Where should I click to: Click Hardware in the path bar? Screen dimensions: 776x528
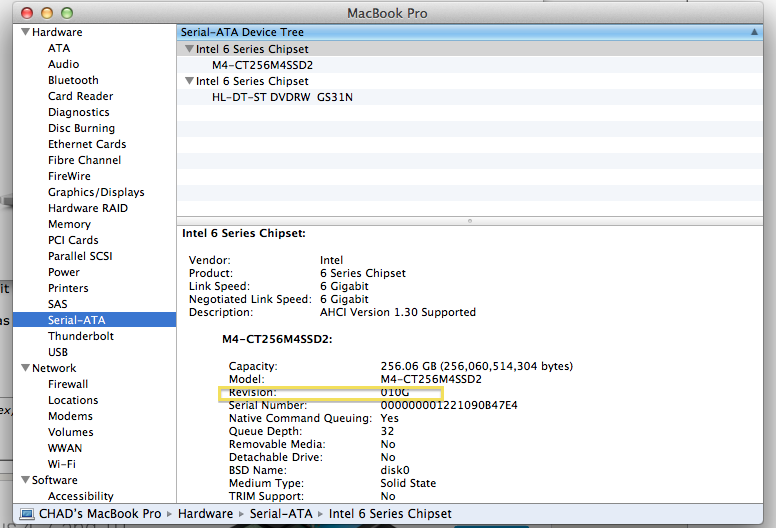tap(205, 514)
